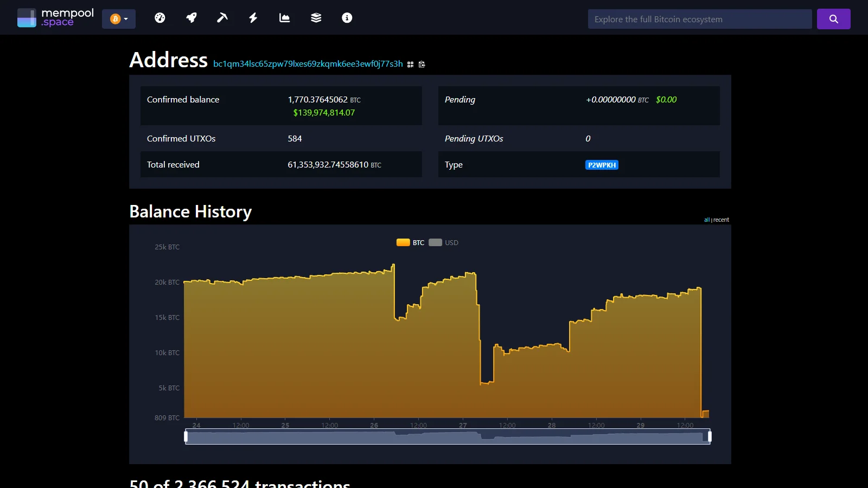This screenshot has height=488, width=868.
Task: Open the Dashboard gauge icon
Action: pyautogui.click(x=159, y=18)
